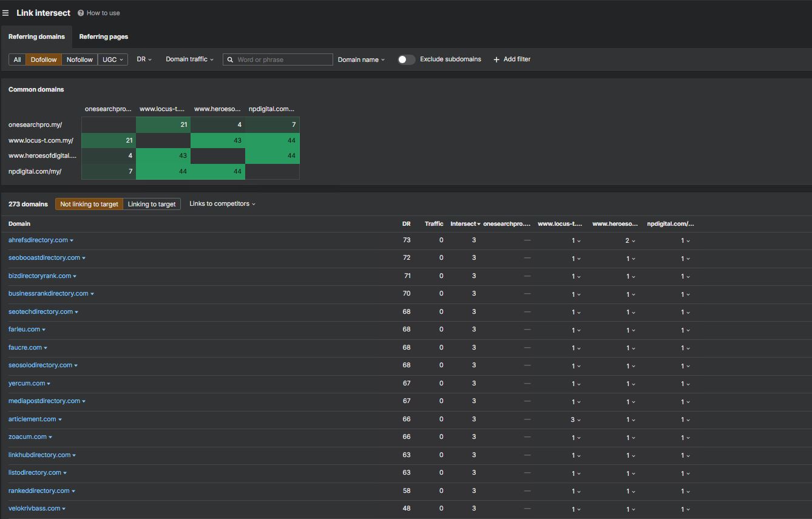Click the magnifier icon in search field
The image size is (812, 519).
pos(231,59)
